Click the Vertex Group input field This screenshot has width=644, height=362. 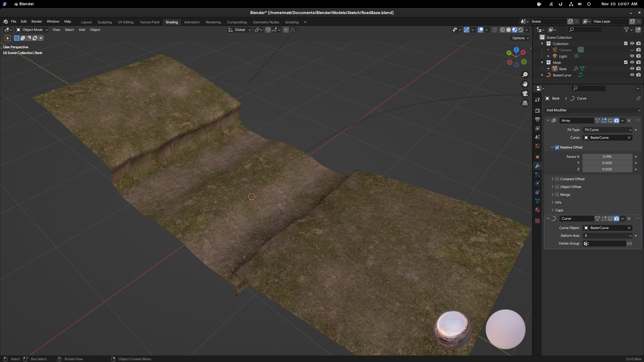tap(604, 243)
